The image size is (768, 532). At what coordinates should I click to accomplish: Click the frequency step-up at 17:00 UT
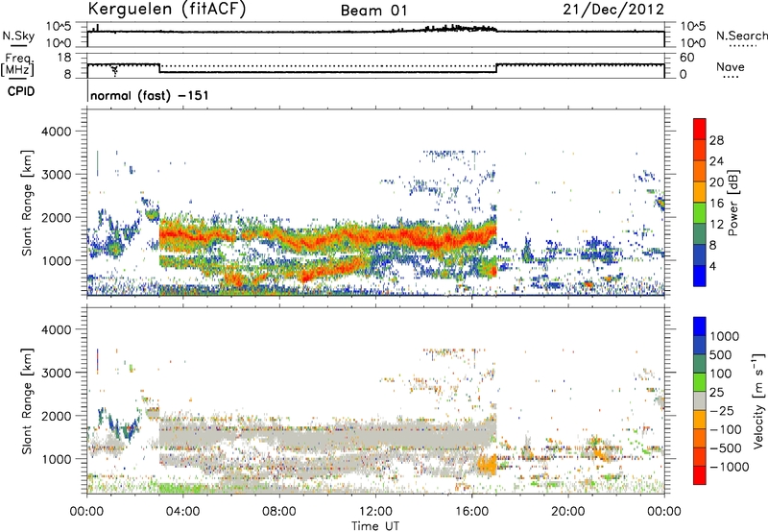(x=496, y=68)
